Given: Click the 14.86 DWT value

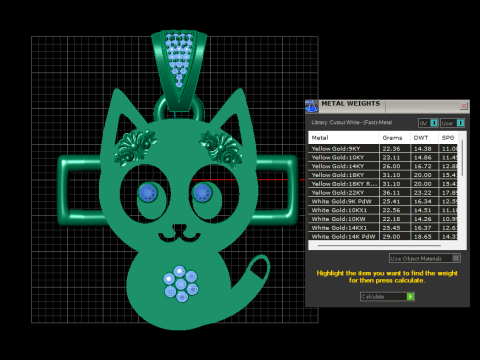Looking at the screenshot, I should click(422, 157).
